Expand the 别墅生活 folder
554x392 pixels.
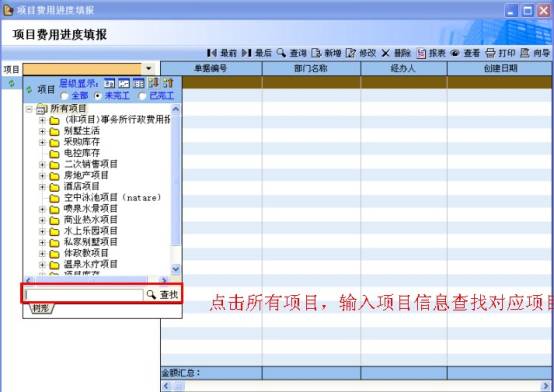(42, 131)
